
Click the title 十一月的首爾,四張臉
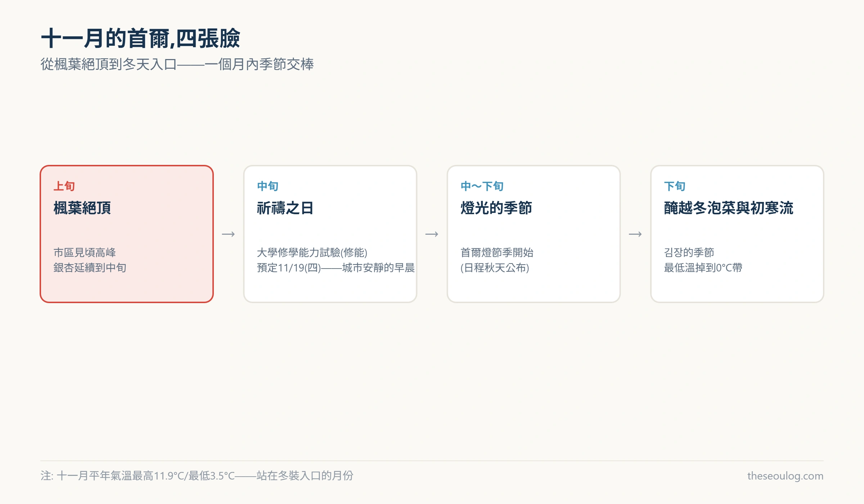pos(140,38)
